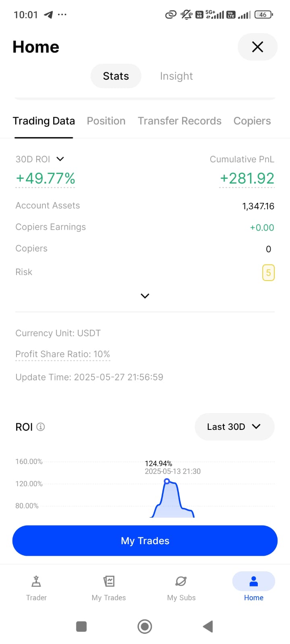The image size is (290, 644).
Task: Tap the Android recent apps square
Action: click(81, 626)
